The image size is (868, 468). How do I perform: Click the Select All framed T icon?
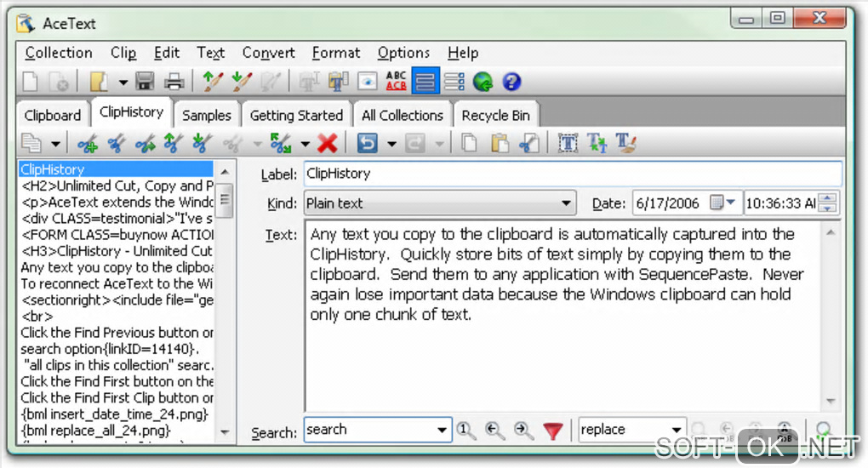(x=568, y=144)
